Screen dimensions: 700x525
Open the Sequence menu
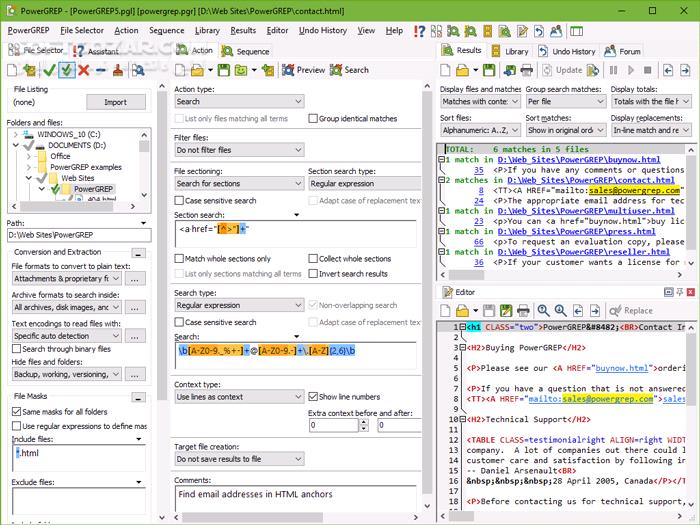[x=167, y=30]
